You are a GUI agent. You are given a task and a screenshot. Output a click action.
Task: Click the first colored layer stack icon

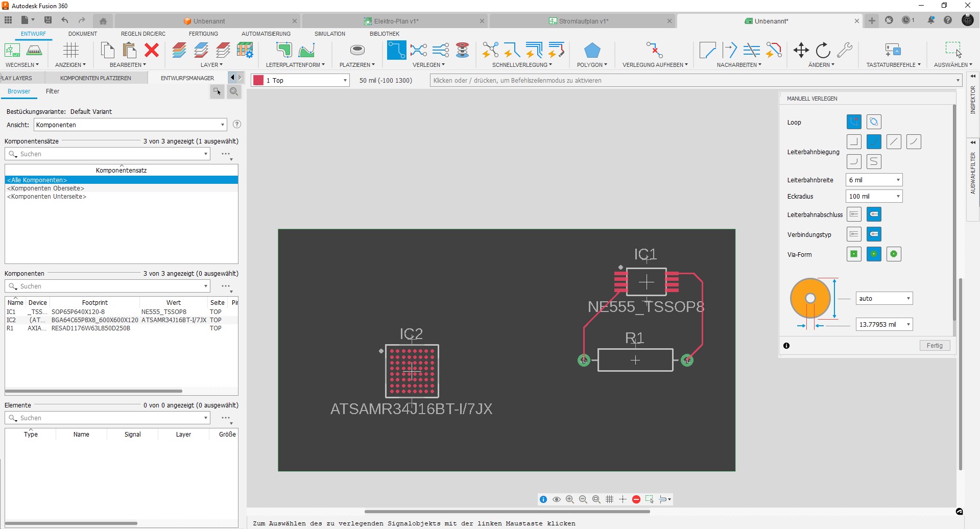click(179, 51)
